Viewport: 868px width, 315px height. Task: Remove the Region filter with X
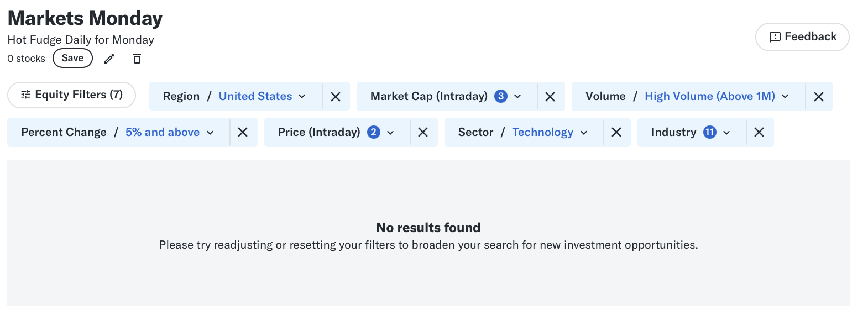point(336,97)
